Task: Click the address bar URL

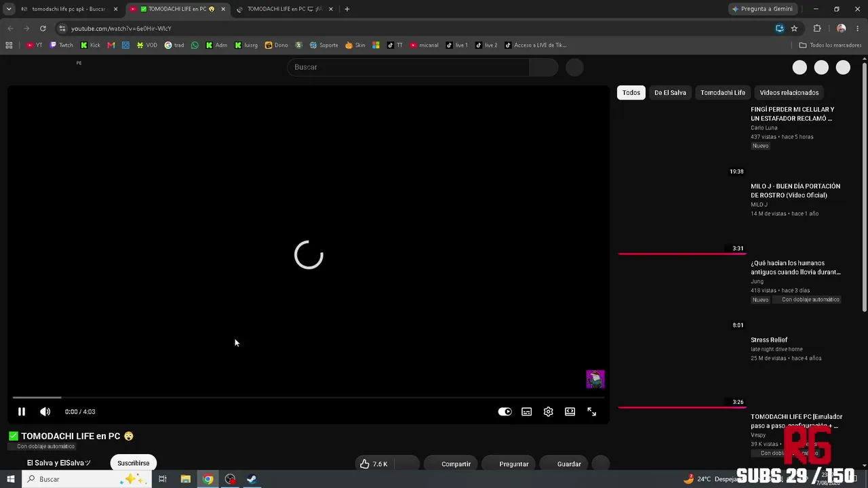Action: point(121,28)
